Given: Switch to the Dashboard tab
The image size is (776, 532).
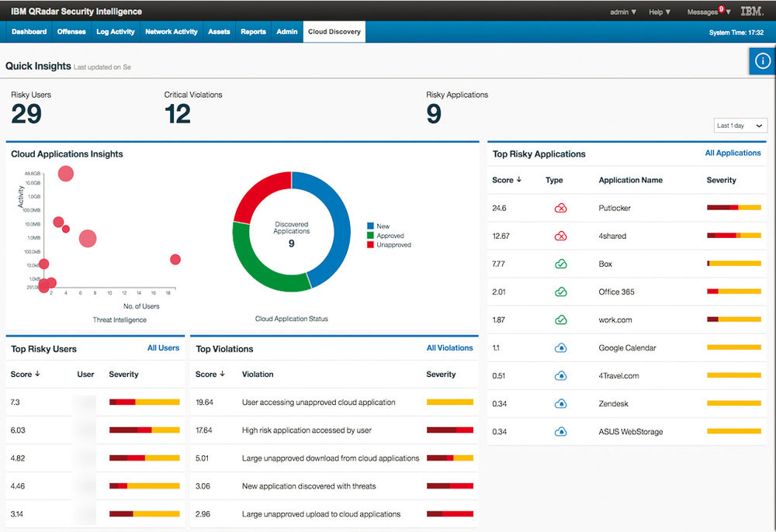Looking at the screenshot, I should coord(29,32).
